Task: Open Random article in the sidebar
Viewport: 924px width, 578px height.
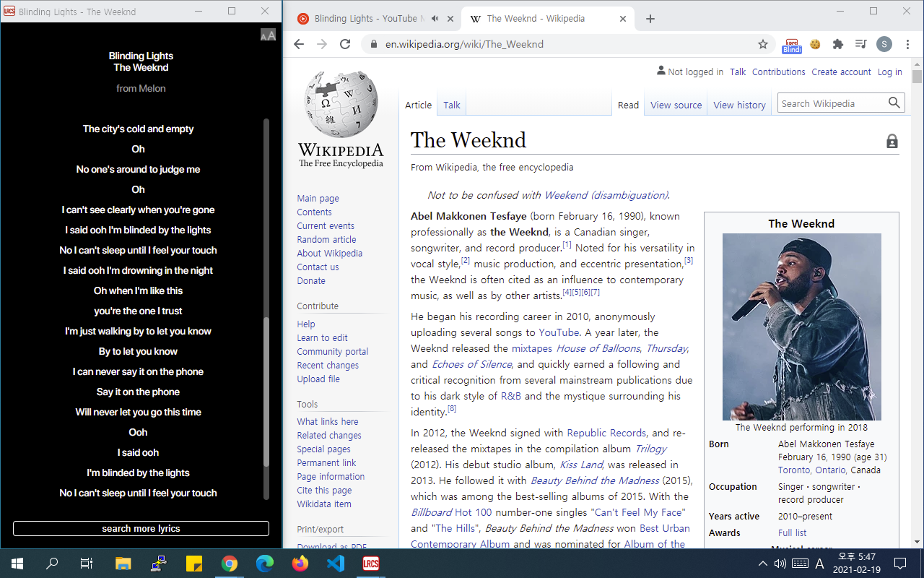Action: [x=326, y=240]
